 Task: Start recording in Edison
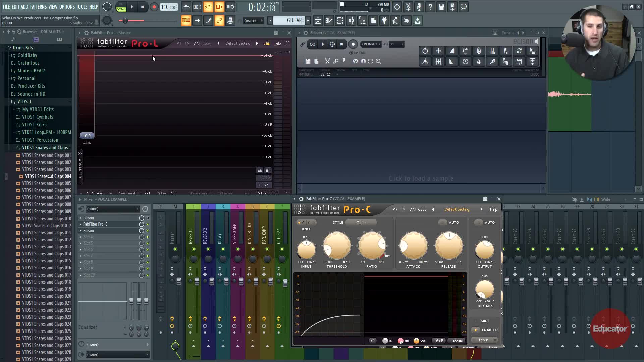pyautogui.click(x=353, y=44)
